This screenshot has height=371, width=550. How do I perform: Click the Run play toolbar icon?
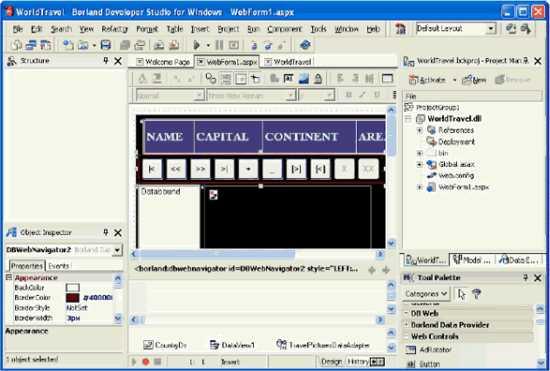197,45
